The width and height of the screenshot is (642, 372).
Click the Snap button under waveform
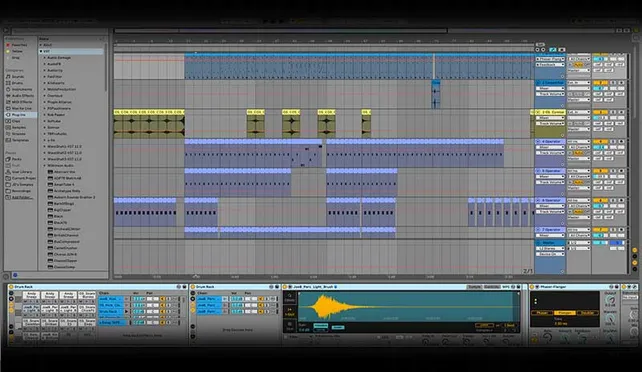338,327
